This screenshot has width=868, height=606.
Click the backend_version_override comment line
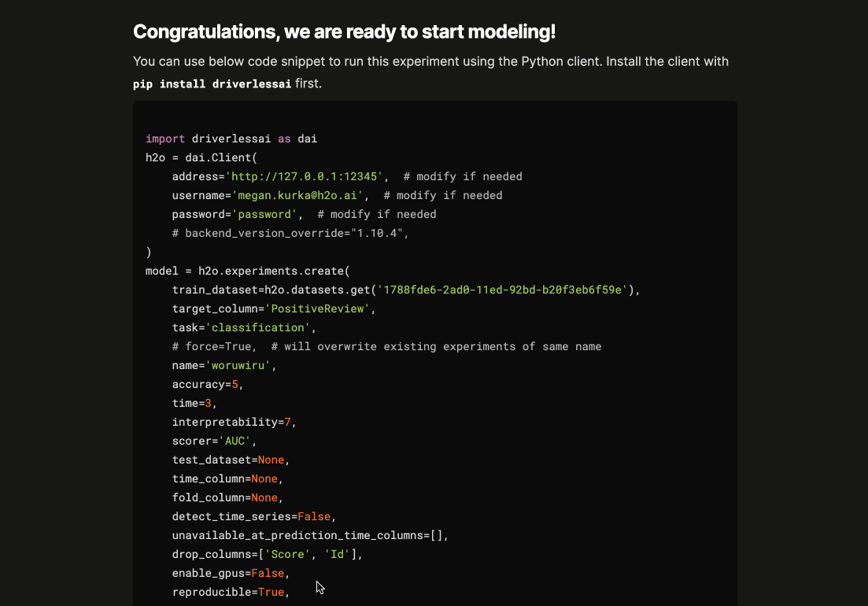(291, 233)
